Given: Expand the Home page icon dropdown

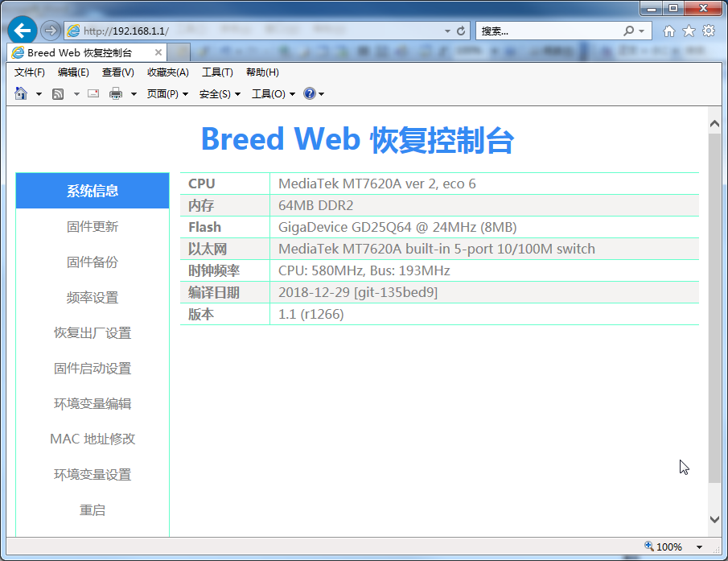Looking at the screenshot, I should [x=39, y=94].
